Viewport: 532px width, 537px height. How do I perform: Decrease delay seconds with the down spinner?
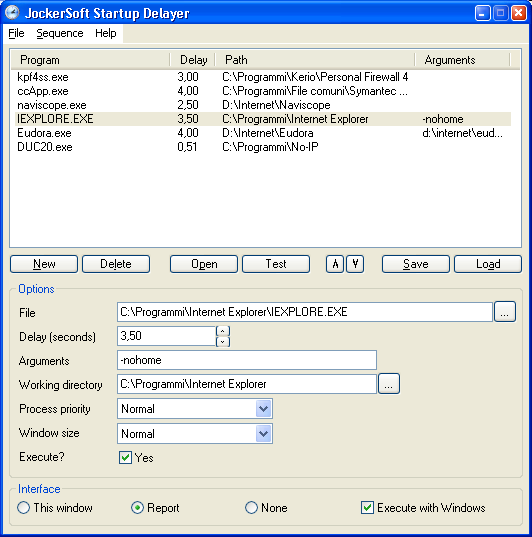pos(223,341)
